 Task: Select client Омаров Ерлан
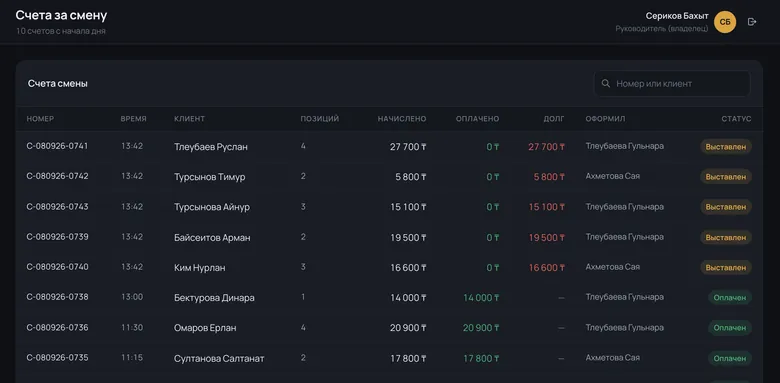(x=205, y=328)
